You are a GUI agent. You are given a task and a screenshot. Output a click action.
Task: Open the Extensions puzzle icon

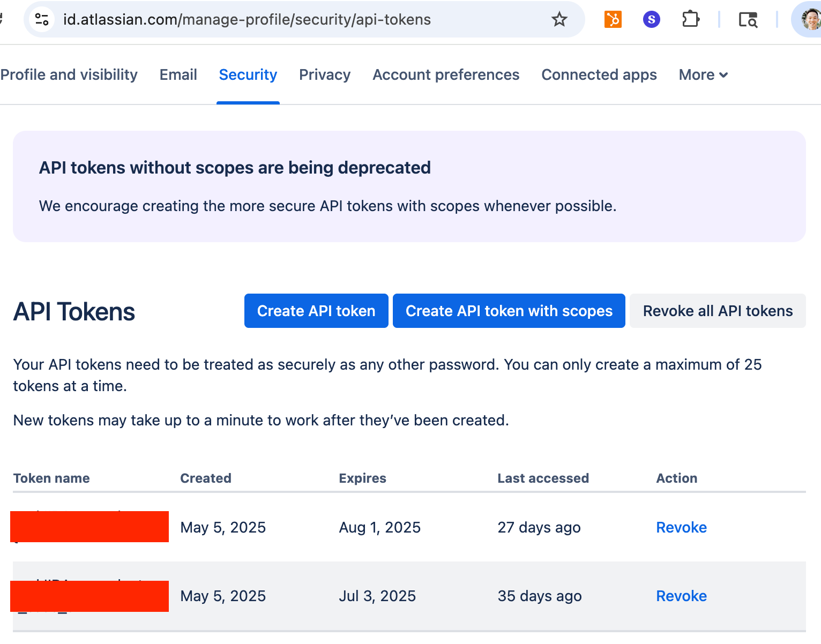691,20
